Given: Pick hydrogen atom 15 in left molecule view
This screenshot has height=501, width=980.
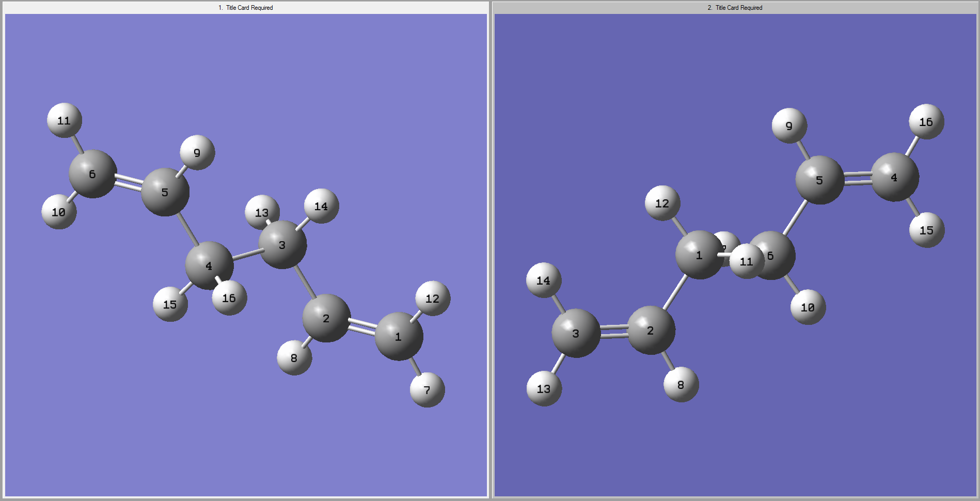Looking at the screenshot, I should [x=170, y=304].
